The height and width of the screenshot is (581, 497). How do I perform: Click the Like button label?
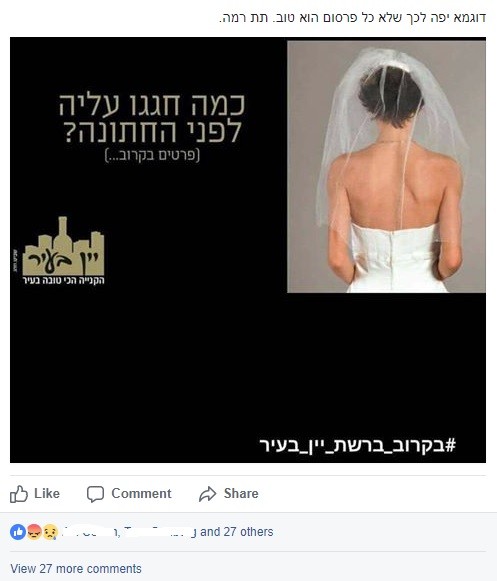pos(47,494)
